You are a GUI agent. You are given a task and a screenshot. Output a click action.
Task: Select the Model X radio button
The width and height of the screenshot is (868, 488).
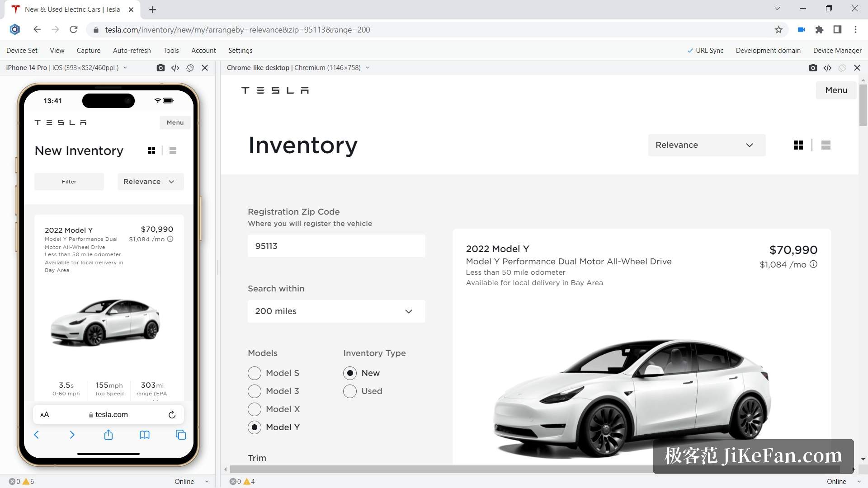coord(255,409)
